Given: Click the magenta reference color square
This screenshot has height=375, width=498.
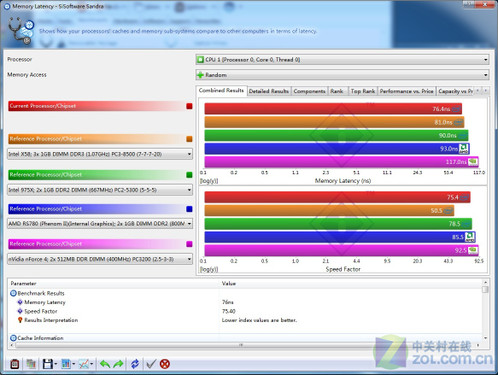Looking at the screenshot, I should [x=189, y=244].
